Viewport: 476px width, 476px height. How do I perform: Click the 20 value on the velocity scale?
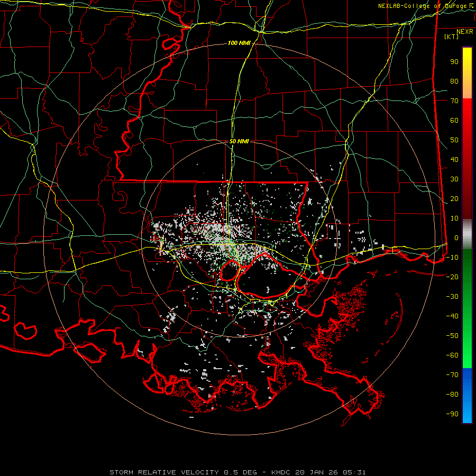[x=454, y=199]
